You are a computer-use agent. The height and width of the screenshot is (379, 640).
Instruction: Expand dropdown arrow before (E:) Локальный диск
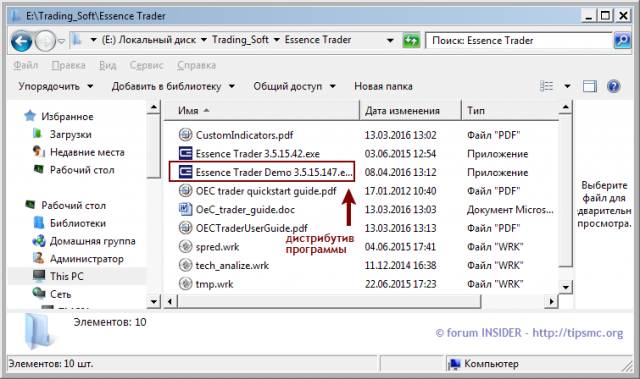click(93, 40)
